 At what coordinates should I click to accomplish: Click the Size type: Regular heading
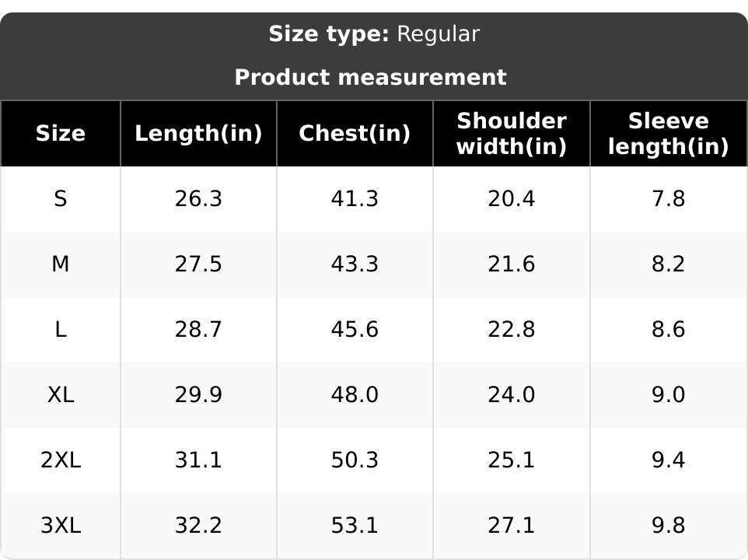click(x=374, y=34)
